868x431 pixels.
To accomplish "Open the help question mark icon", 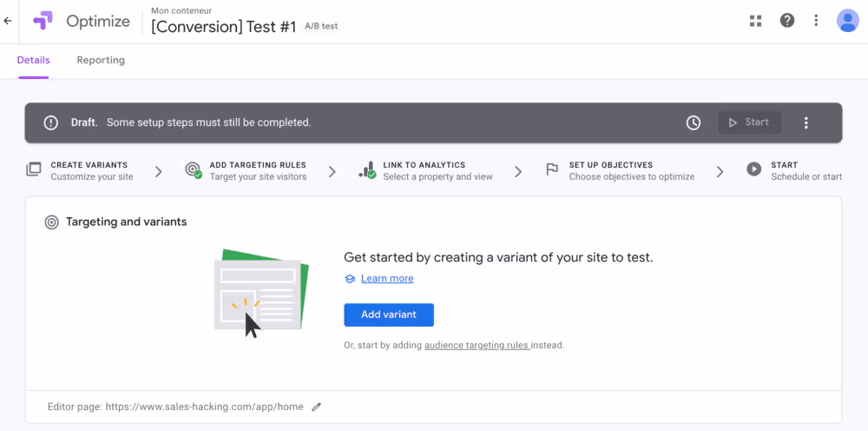I will coord(787,21).
